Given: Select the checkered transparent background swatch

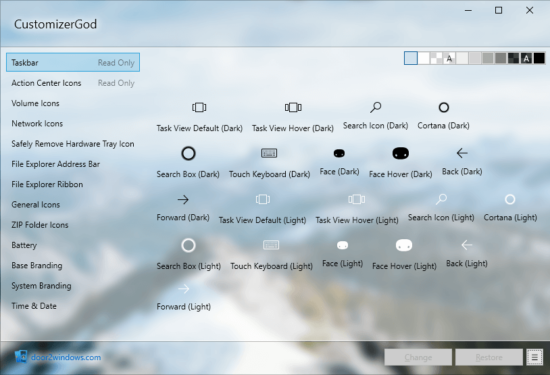Looking at the screenshot, I should pyautogui.click(x=436, y=58).
